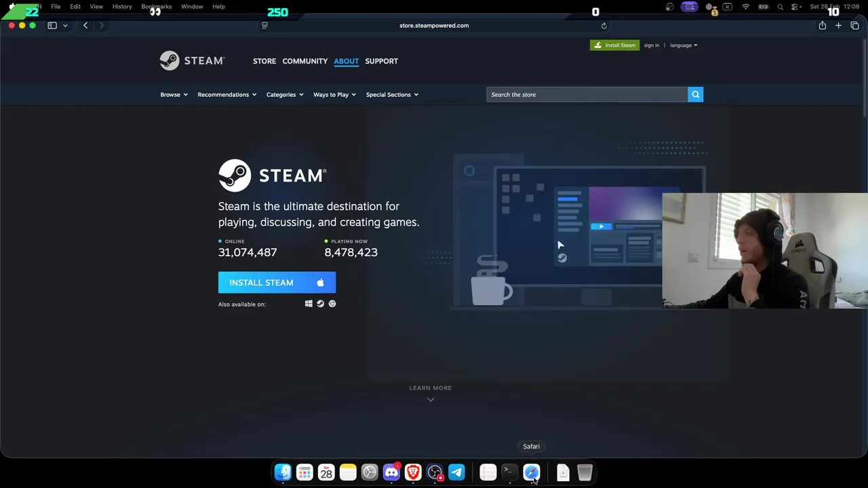Open Terminal from the Dock
Image resolution: width=868 pixels, height=488 pixels.
(x=509, y=472)
